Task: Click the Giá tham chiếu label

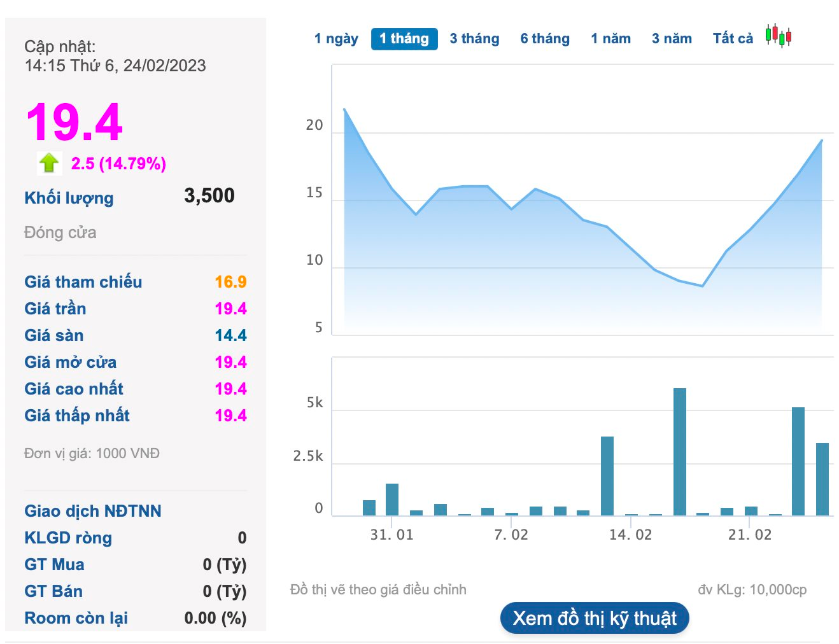Action: click(83, 282)
